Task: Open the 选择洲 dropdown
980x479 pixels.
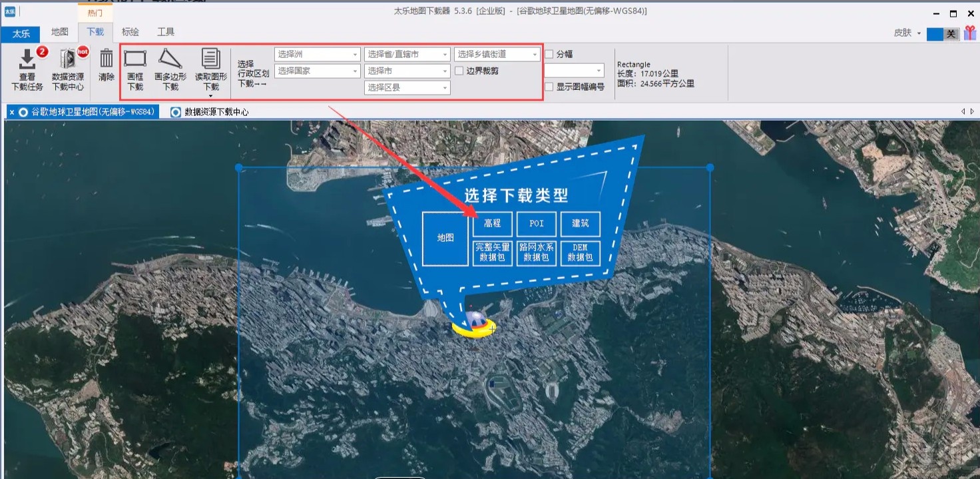Action: tap(317, 54)
